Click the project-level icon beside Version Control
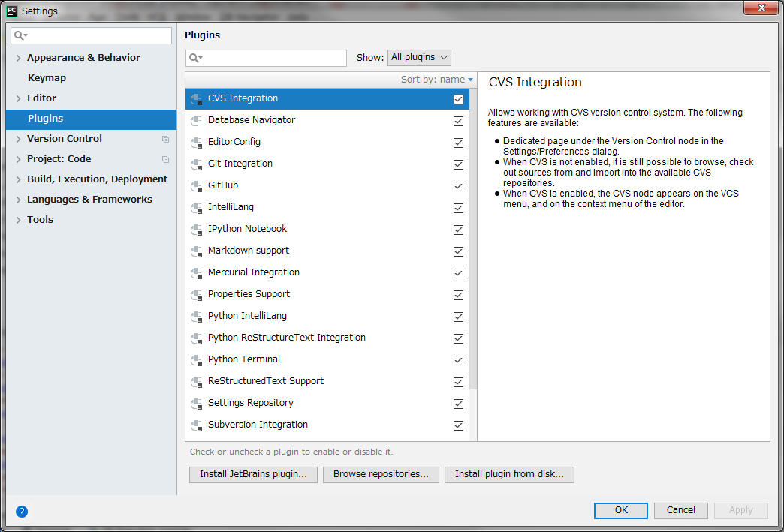Image resolution: width=784 pixels, height=532 pixels. [165, 139]
